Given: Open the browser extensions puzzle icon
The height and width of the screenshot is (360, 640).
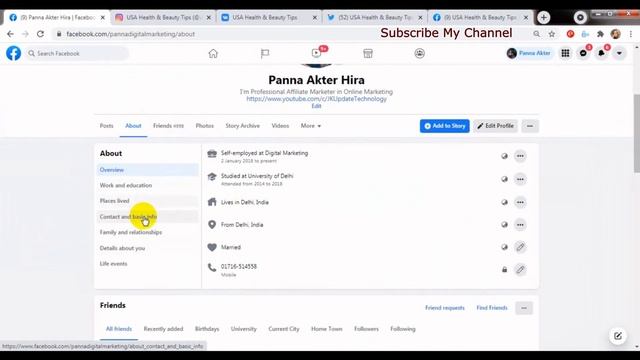Looking at the screenshot, I should coord(600,34).
